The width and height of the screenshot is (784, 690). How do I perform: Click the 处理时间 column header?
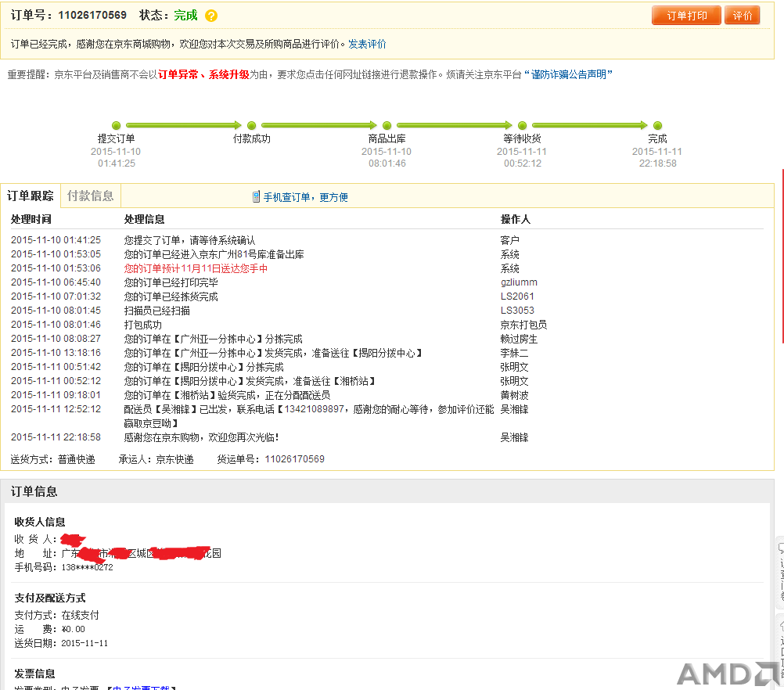(x=31, y=220)
